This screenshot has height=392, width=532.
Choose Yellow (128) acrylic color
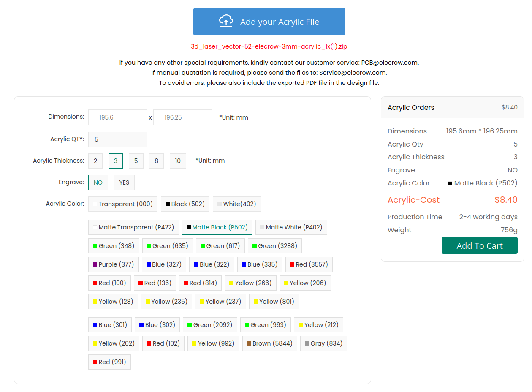[113, 302]
